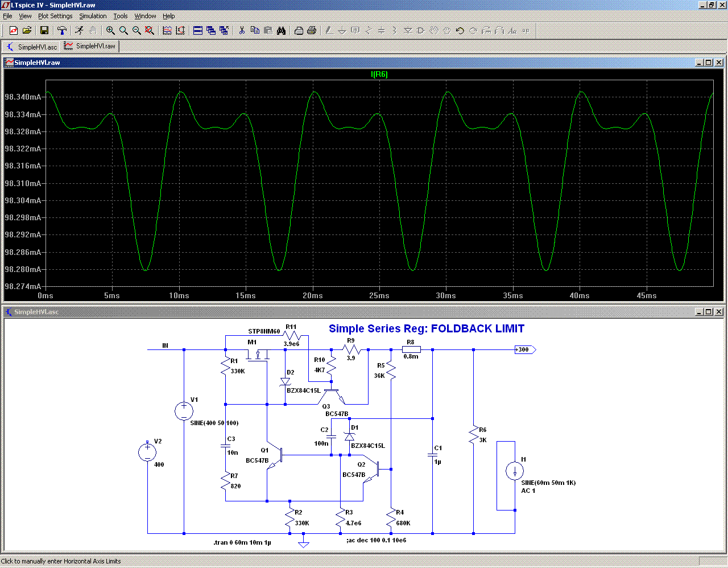Select the Component gate icon
This screenshot has width=728, height=568.
(421, 30)
